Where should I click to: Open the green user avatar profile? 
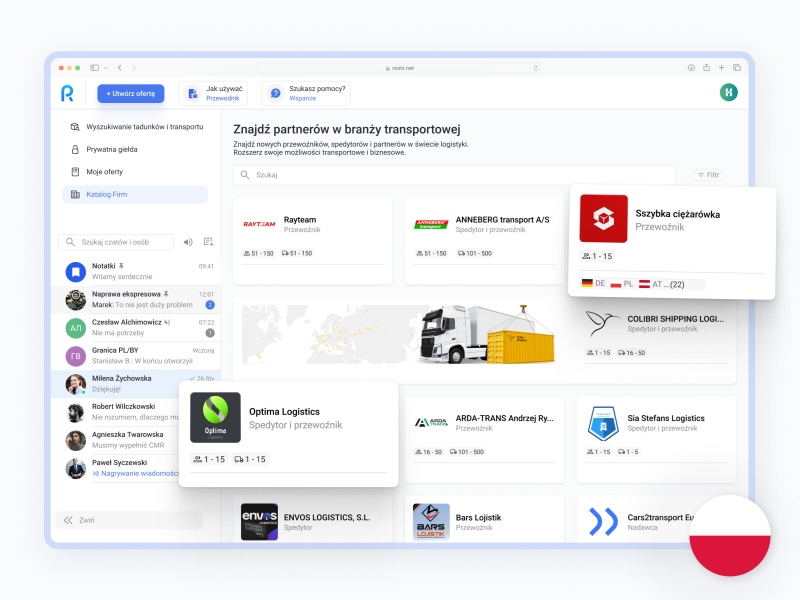[729, 92]
